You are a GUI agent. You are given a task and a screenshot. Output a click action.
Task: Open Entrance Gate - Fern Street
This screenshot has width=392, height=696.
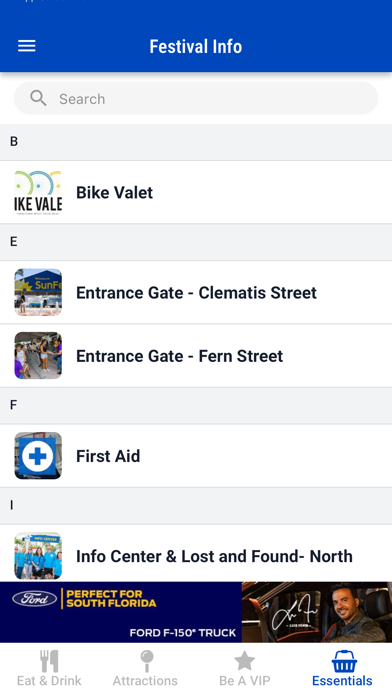coord(196,356)
